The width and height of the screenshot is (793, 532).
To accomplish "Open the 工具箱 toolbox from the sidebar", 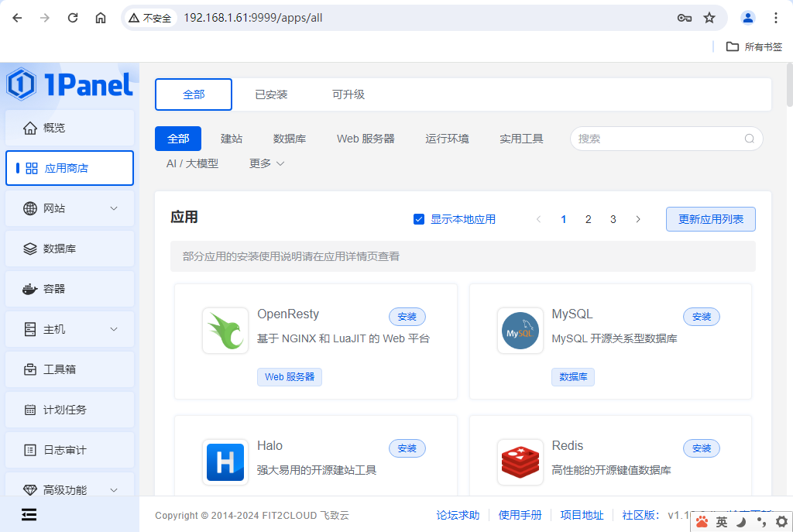I will coord(69,369).
